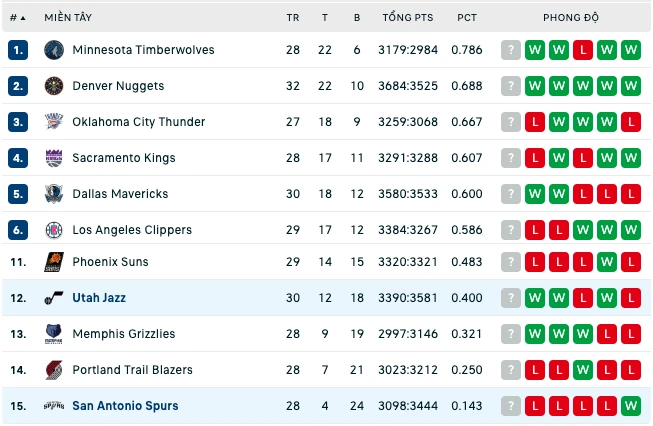This screenshot has width=653, height=426.
Task: Sort standings by PCT column header
Action: pyautogui.click(x=466, y=17)
